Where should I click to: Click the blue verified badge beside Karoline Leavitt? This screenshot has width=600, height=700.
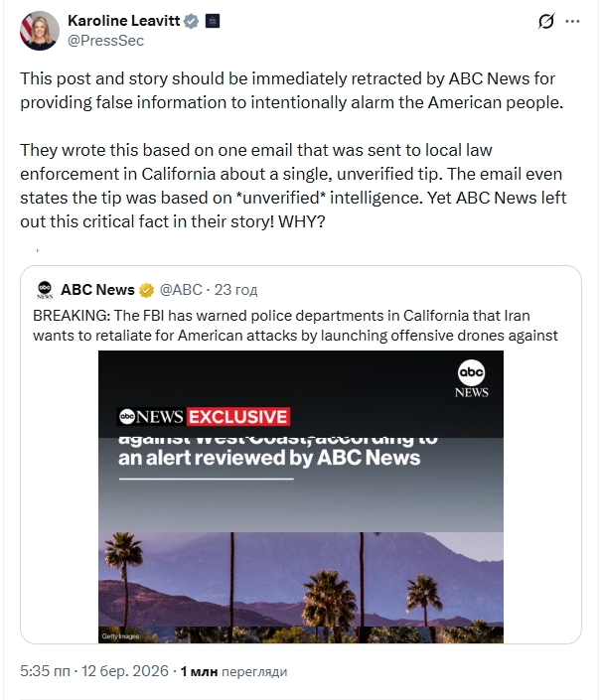[192, 21]
